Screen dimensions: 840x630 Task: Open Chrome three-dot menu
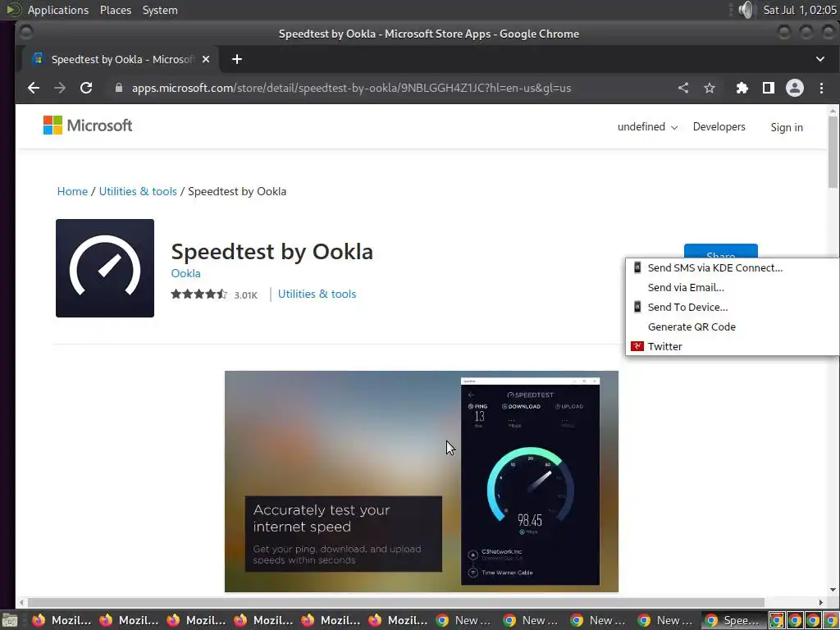tap(821, 88)
